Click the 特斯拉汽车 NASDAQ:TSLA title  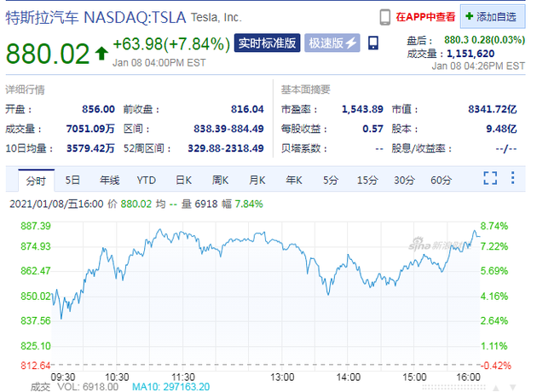pyautogui.click(x=95, y=17)
